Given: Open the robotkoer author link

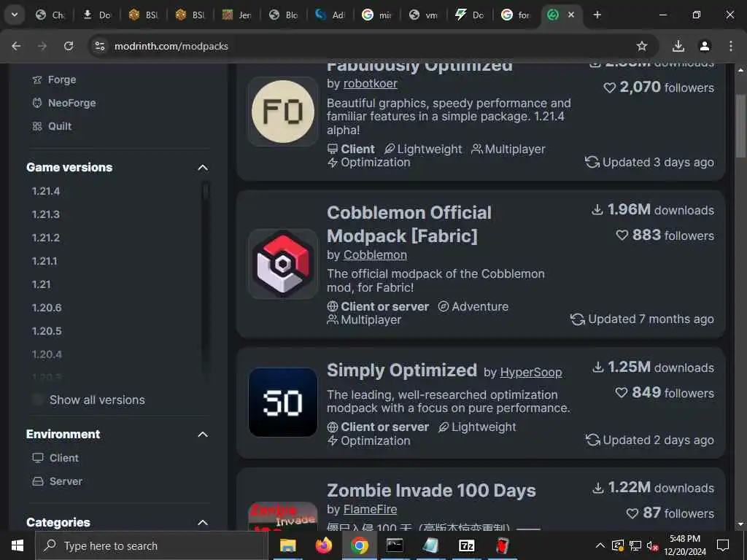Looking at the screenshot, I should pyautogui.click(x=370, y=83).
